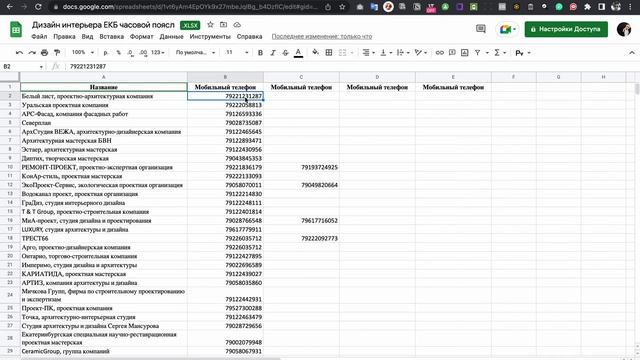Open the horizontal align dropdown
This screenshot has width=640, height=360.
coord(369,53)
